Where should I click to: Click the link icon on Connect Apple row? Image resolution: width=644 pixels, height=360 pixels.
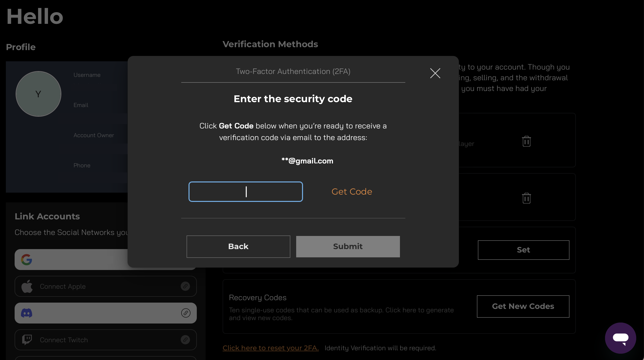[186, 286]
